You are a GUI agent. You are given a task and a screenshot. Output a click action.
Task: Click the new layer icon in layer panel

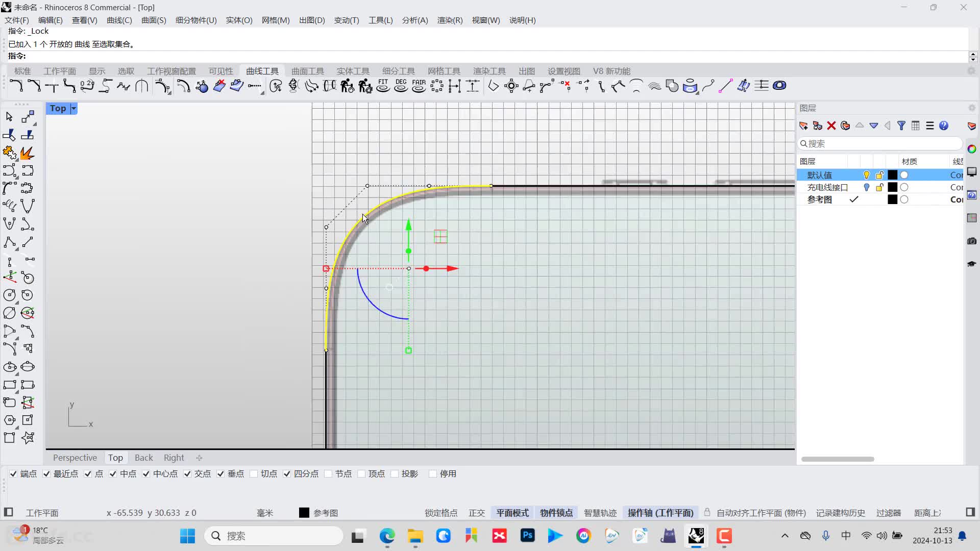tap(803, 126)
